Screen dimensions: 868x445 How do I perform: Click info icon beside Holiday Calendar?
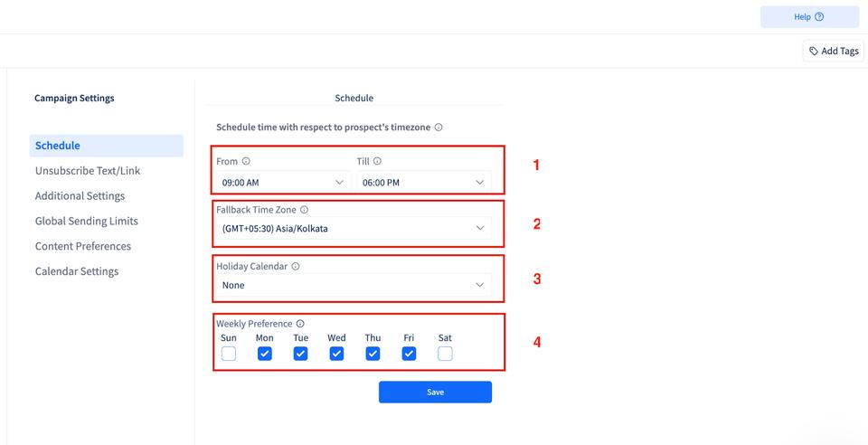click(296, 266)
